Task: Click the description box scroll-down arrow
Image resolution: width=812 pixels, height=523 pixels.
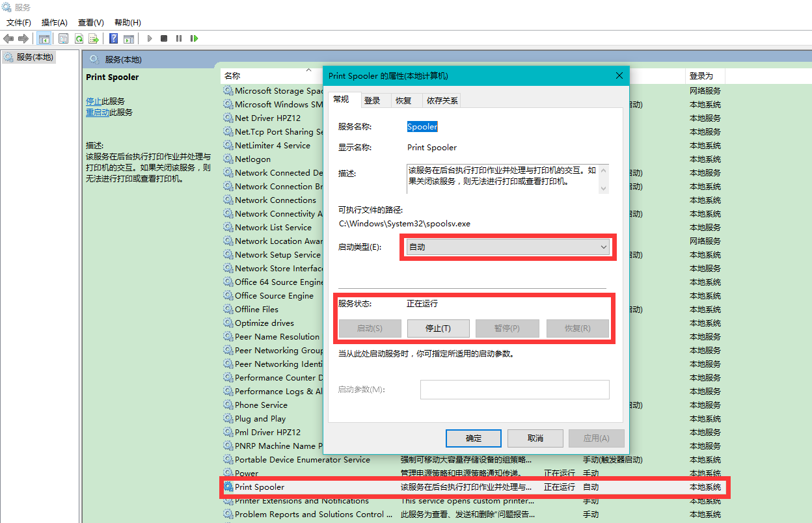Action: pos(603,188)
